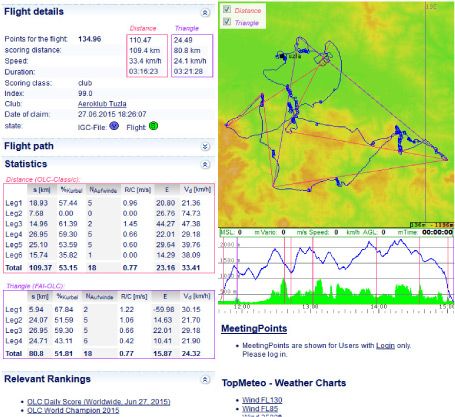Click the 13:00 mark on barogram
This screenshot has width=455, height=417.
[310, 306]
